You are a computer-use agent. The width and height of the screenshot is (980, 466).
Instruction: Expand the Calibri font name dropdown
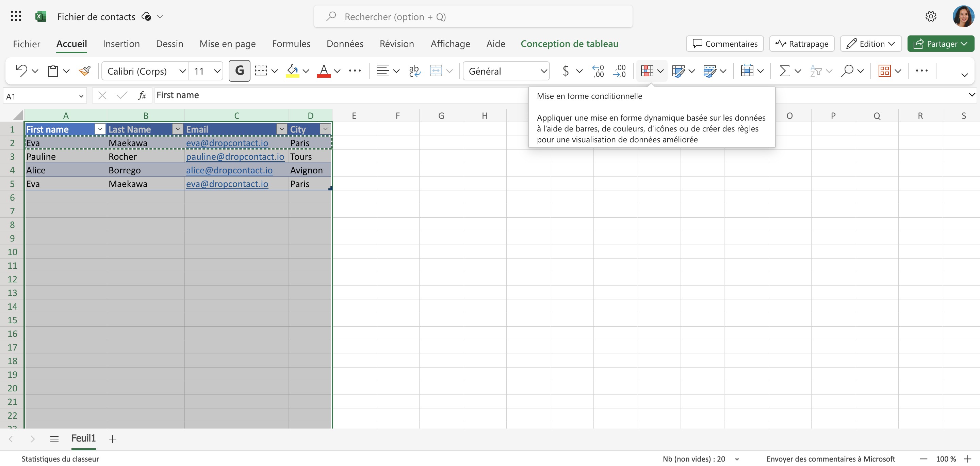tap(183, 71)
